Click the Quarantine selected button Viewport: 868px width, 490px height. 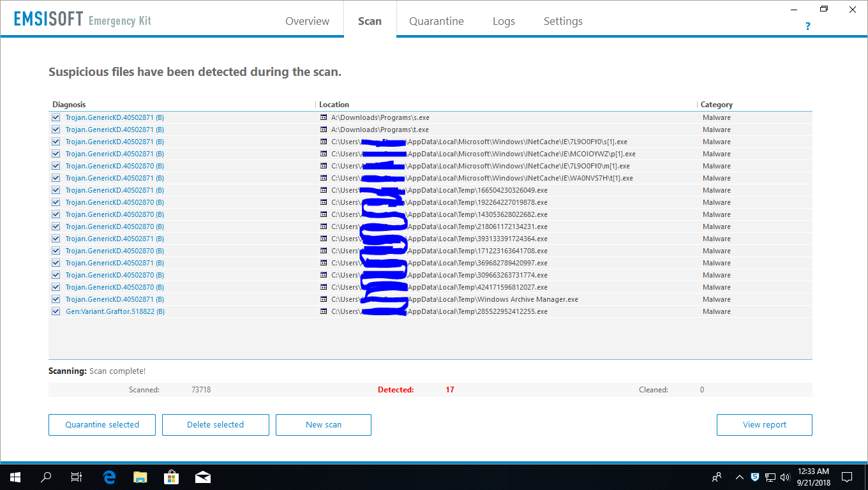point(102,425)
